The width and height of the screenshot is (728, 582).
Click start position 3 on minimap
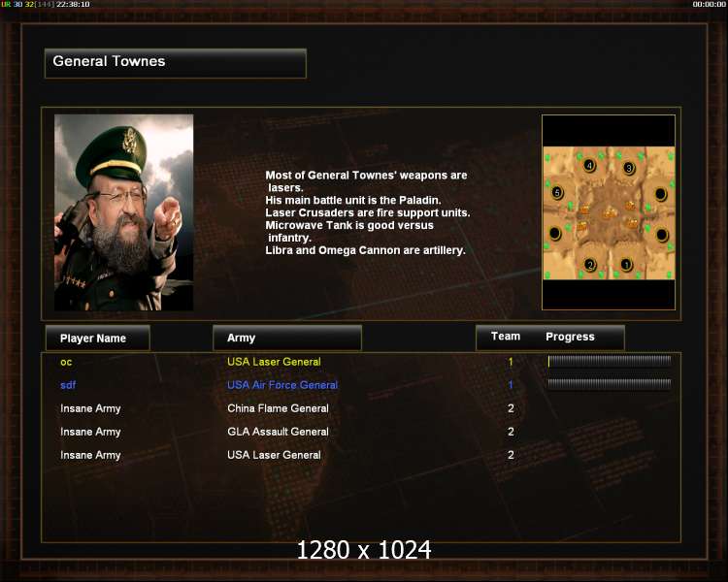(x=629, y=168)
